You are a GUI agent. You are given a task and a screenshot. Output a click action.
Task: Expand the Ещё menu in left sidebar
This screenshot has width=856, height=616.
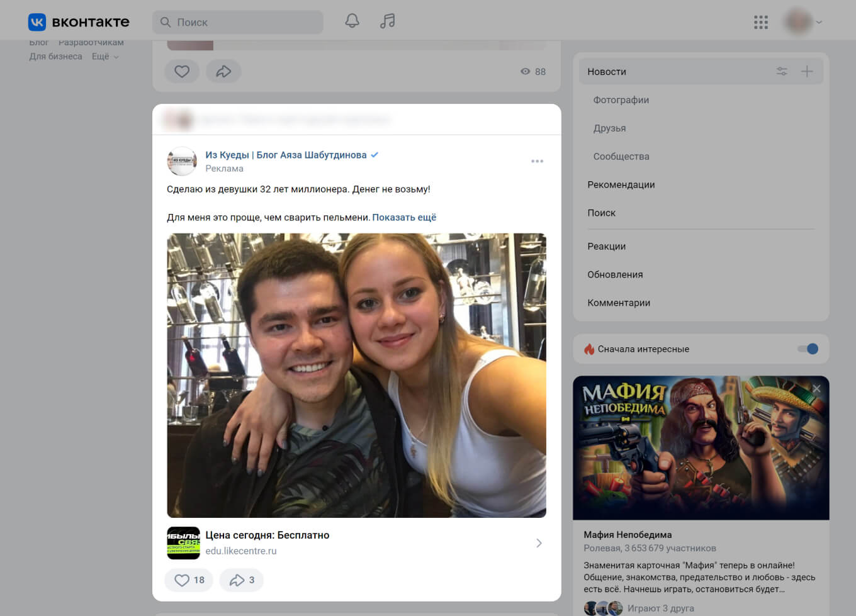pyautogui.click(x=105, y=57)
